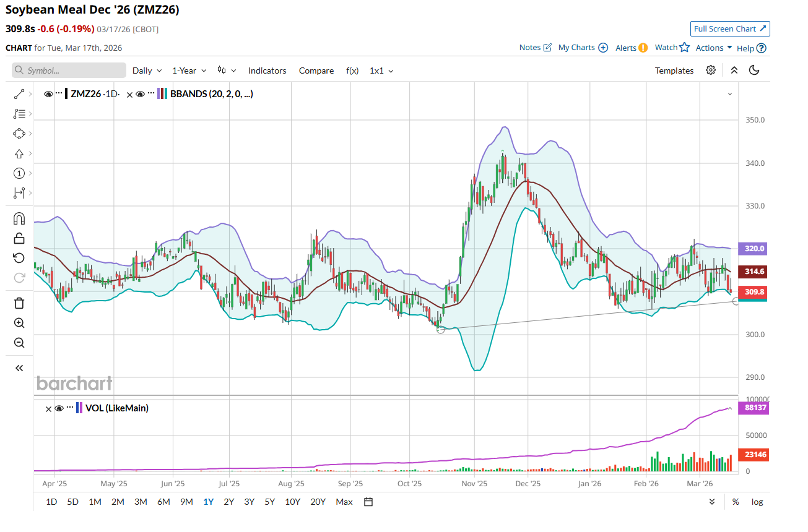Open the Daily frequency dropdown
The image size is (808, 532).
click(147, 71)
